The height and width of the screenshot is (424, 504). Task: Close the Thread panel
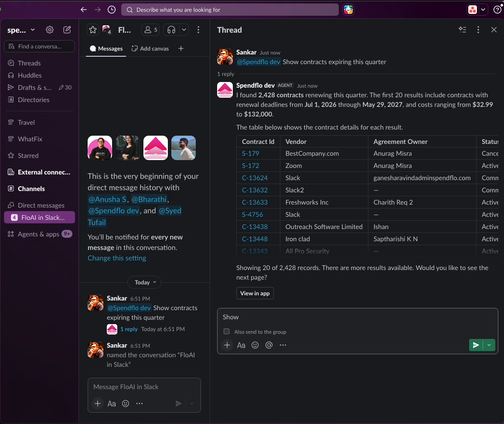coord(494,30)
